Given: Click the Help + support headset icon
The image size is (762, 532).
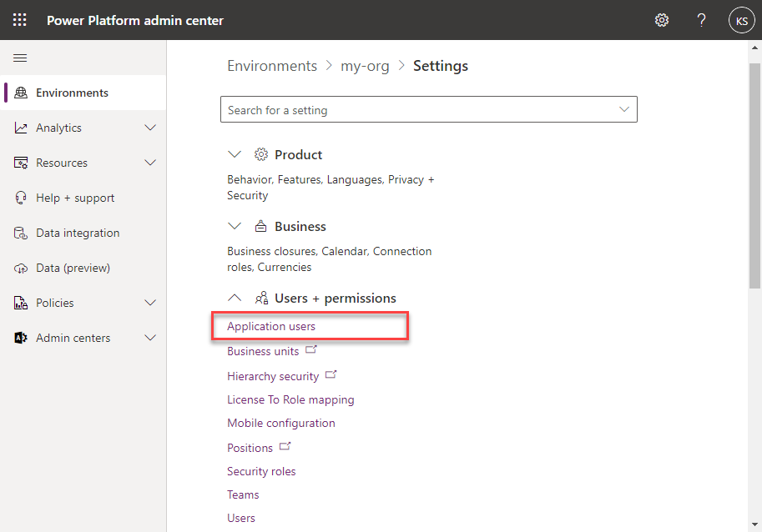Looking at the screenshot, I should pyautogui.click(x=20, y=198).
